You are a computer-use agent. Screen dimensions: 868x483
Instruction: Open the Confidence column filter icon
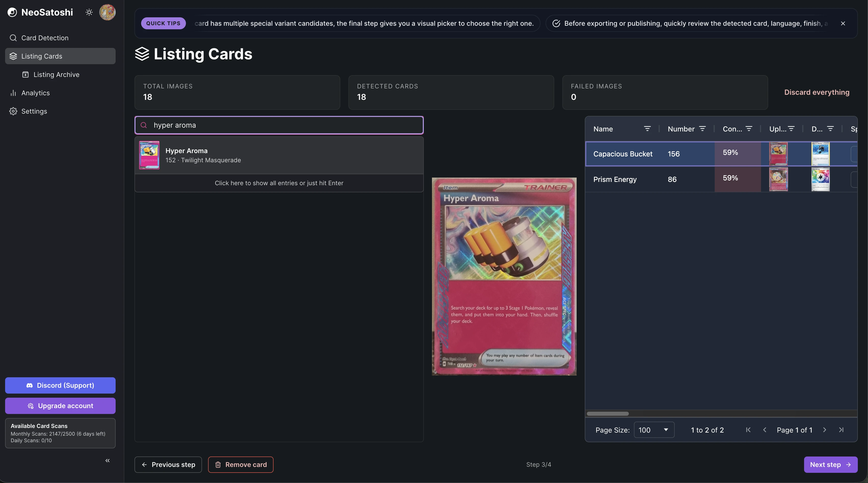coord(749,129)
